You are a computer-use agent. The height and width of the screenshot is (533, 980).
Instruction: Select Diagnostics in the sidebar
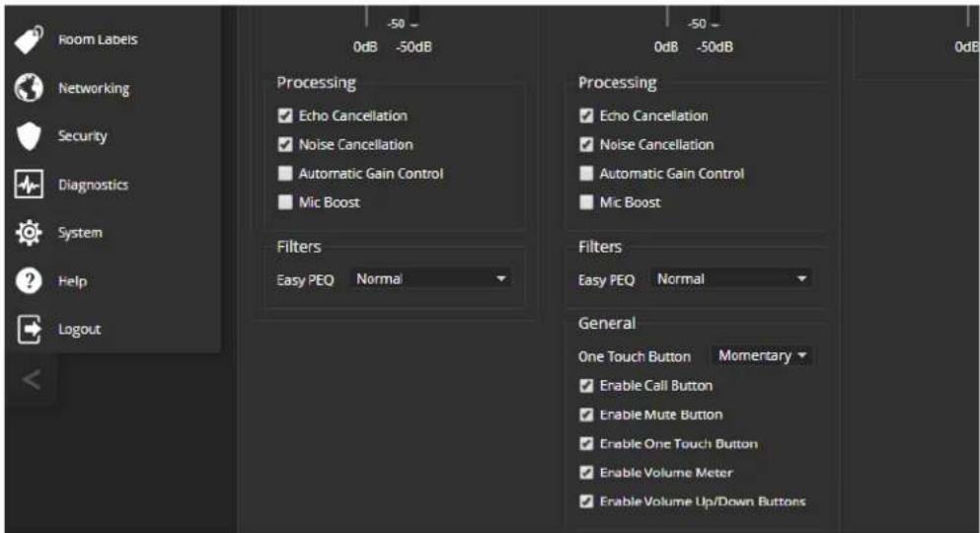click(x=93, y=185)
